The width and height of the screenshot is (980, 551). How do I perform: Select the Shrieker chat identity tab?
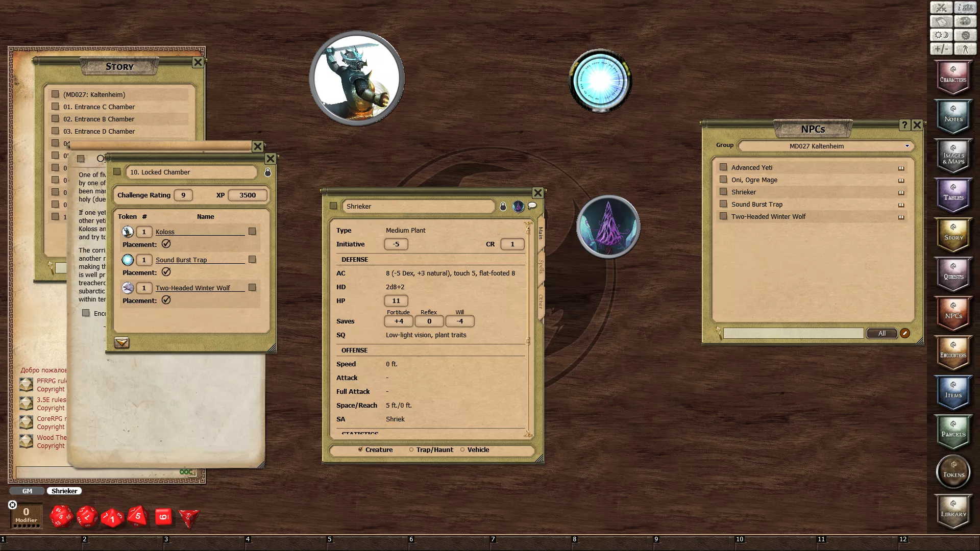(64, 491)
